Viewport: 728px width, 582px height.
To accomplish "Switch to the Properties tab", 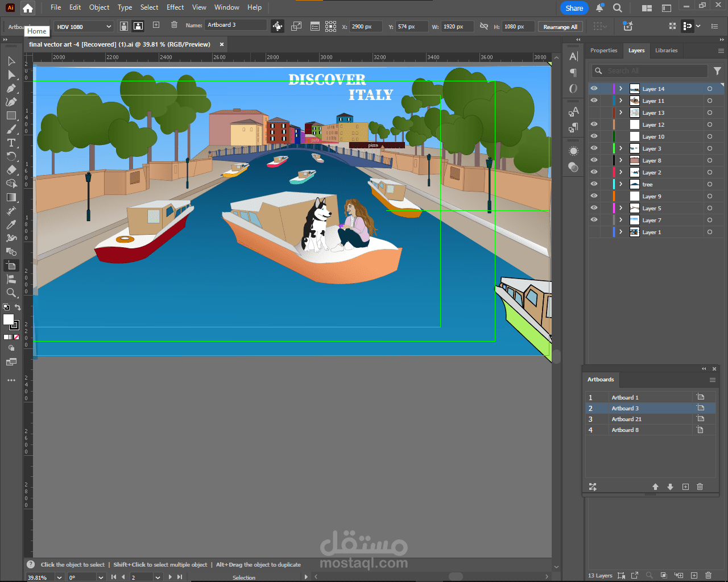I will click(603, 51).
